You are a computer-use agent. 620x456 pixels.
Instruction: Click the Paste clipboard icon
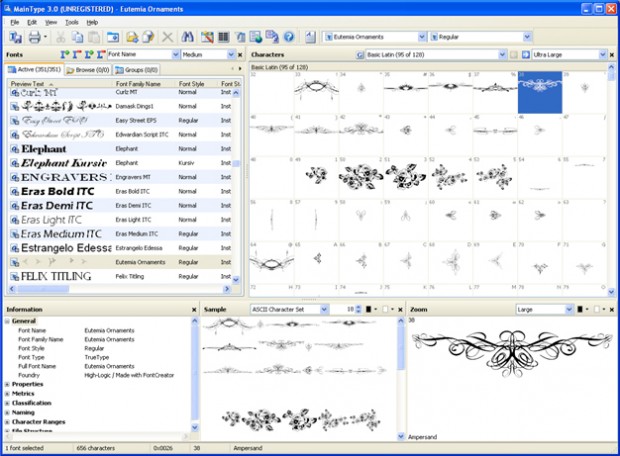[x=94, y=37]
